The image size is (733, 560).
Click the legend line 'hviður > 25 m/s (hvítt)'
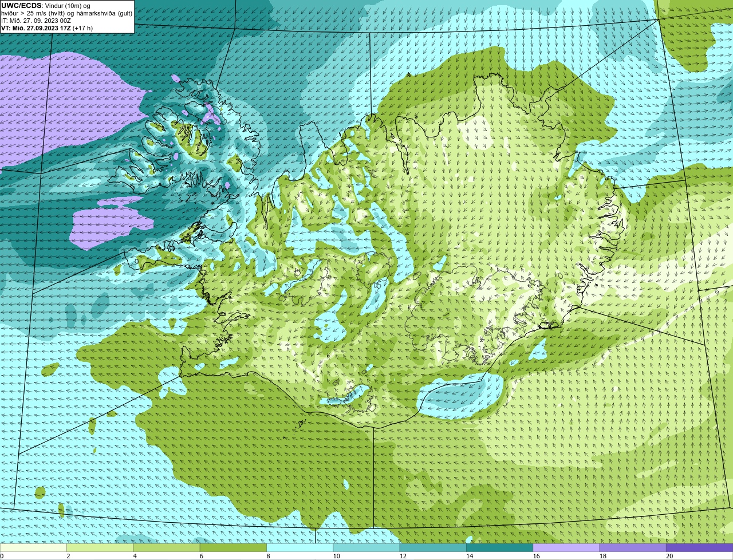click(33, 13)
